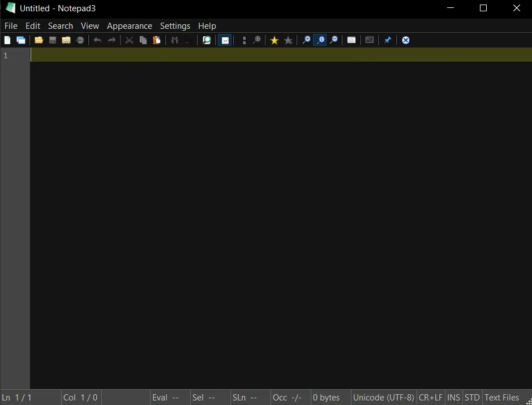Click the overlapping blue windows toolbar icon
This screenshot has height=405, width=532.
tap(21, 40)
